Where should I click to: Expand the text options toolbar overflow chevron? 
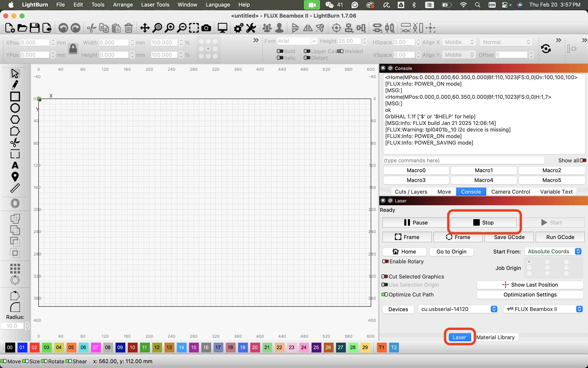click(x=558, y=40)
